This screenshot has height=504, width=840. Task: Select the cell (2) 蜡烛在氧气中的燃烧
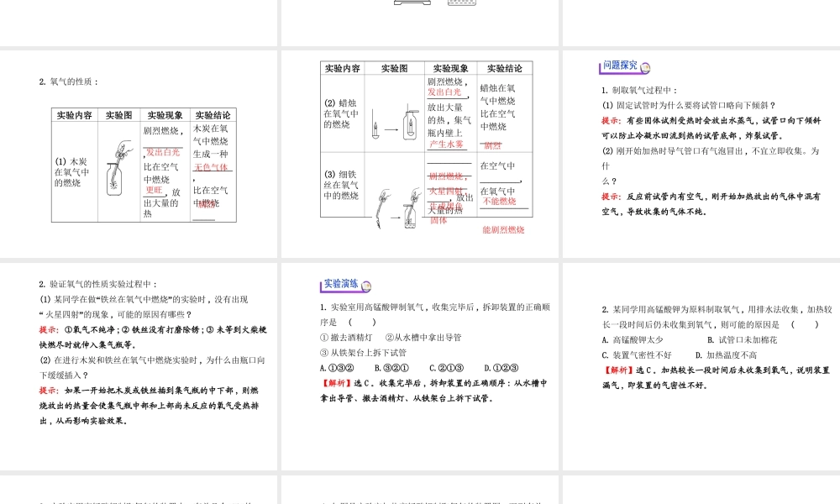(341, 113)
